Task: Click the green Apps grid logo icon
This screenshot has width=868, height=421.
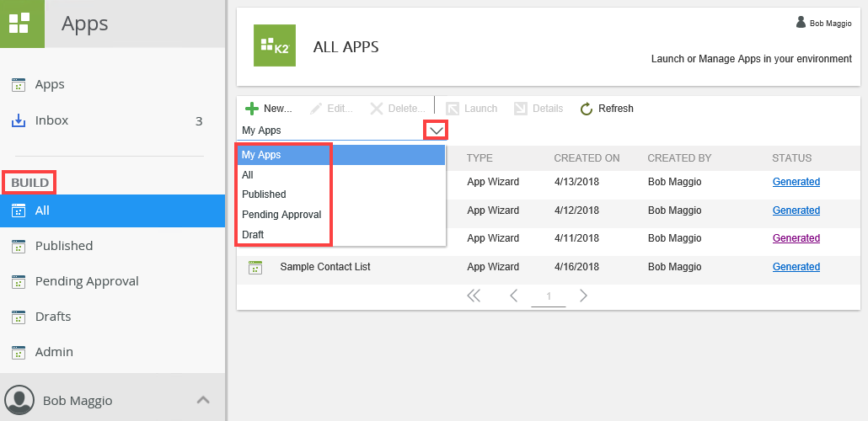Action: click(x=22, y=24)
